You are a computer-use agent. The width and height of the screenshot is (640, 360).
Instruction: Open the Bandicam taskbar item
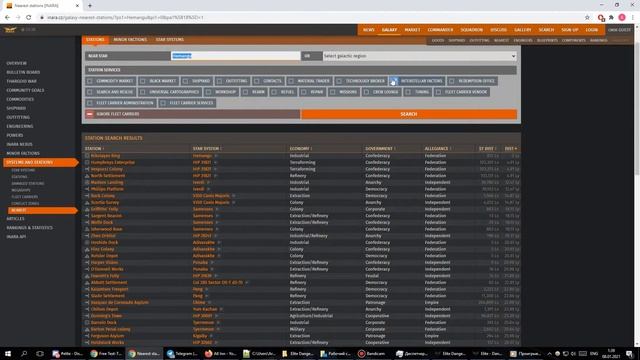(372, 353)
